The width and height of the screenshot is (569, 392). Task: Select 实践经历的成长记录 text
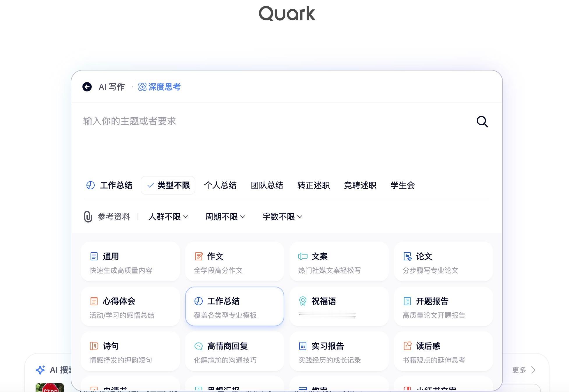point(330,360)
